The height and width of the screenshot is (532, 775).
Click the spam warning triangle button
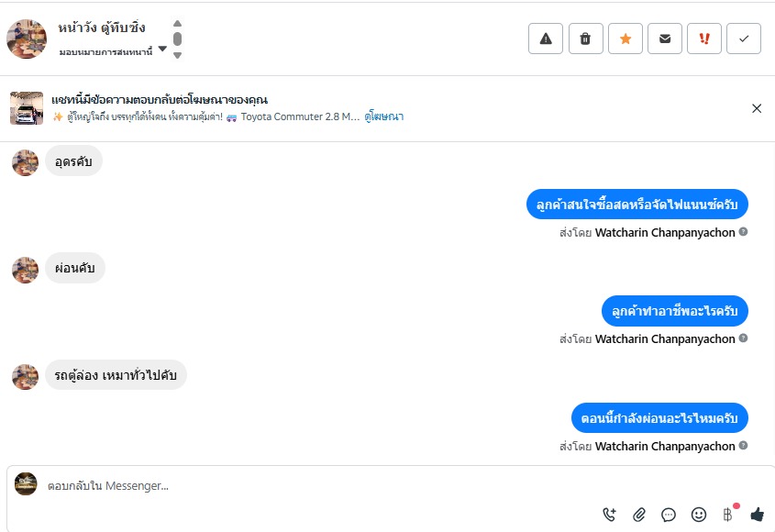pos(546,39)
